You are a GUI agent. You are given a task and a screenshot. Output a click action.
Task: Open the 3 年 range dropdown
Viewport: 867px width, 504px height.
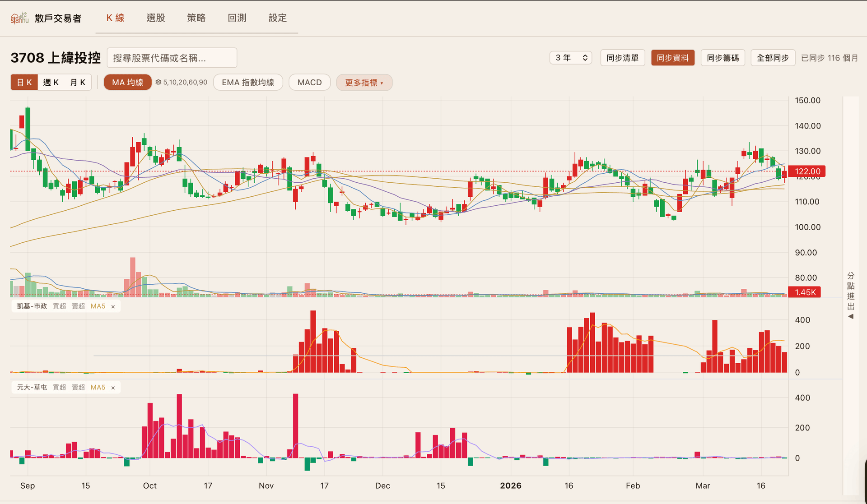click(x=571, y=58)
